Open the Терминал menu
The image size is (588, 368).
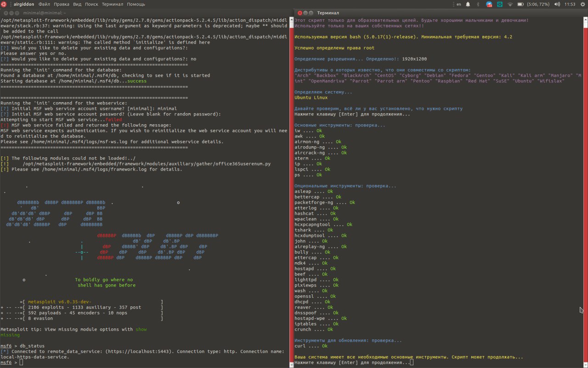pyautogui.click(x=113, y=4)
